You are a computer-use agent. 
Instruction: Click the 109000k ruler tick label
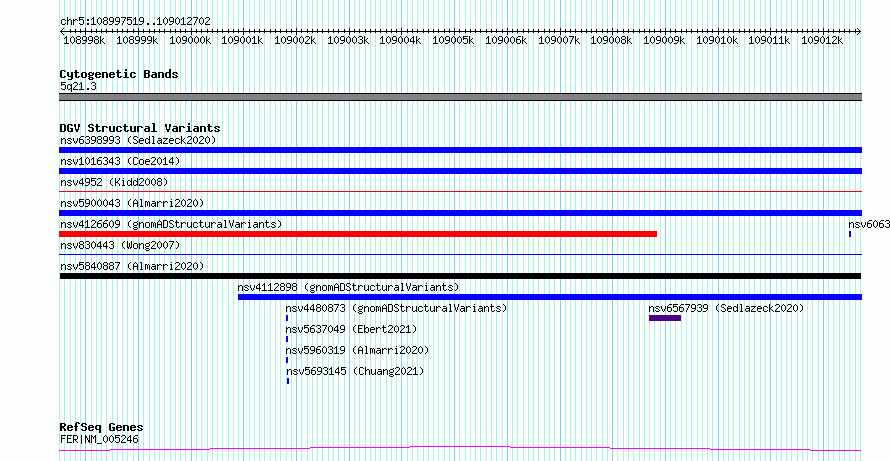(x=190, y=40)
